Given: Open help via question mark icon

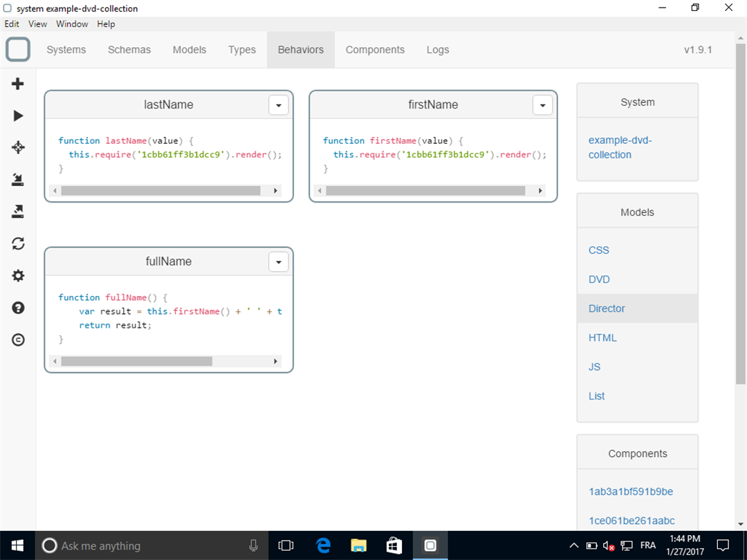Looking at the screenshot, I should pyautogui.click(x=18, y=308).
